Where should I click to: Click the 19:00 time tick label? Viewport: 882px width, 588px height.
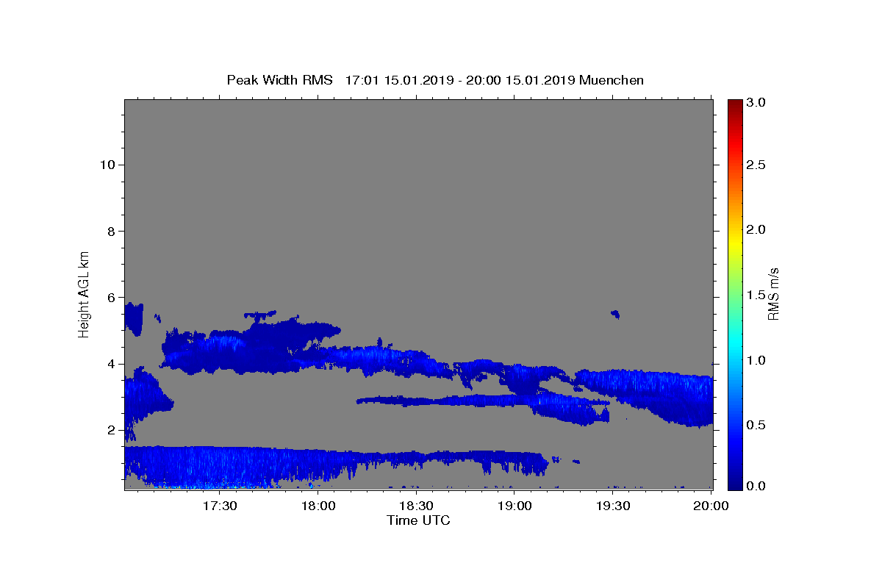(514, 506)
